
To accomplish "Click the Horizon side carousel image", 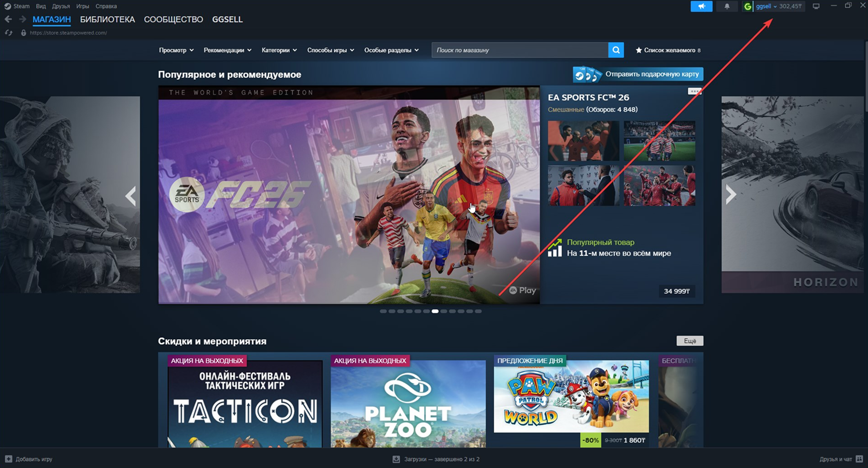I will pyautogui.click(x=792, y=194).
